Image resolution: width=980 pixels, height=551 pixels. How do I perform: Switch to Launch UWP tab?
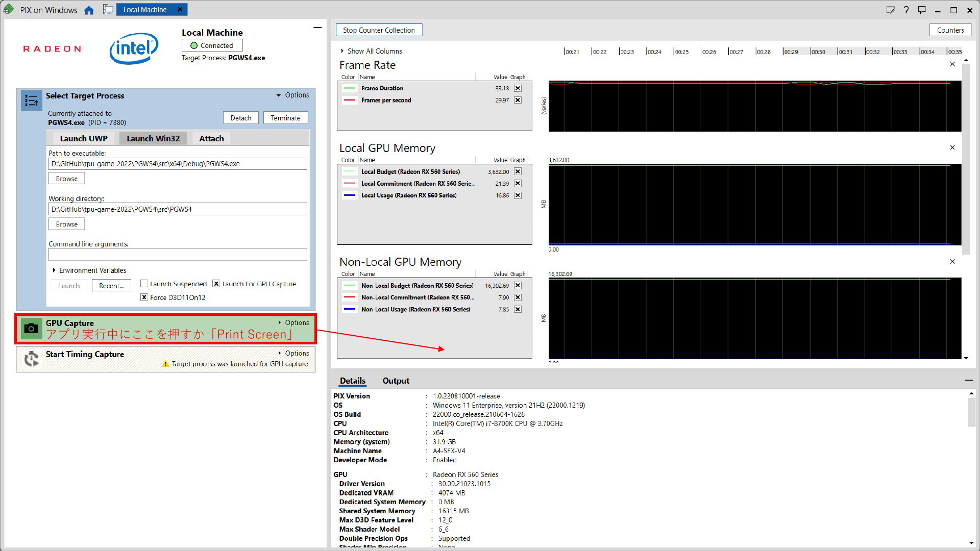84,138
